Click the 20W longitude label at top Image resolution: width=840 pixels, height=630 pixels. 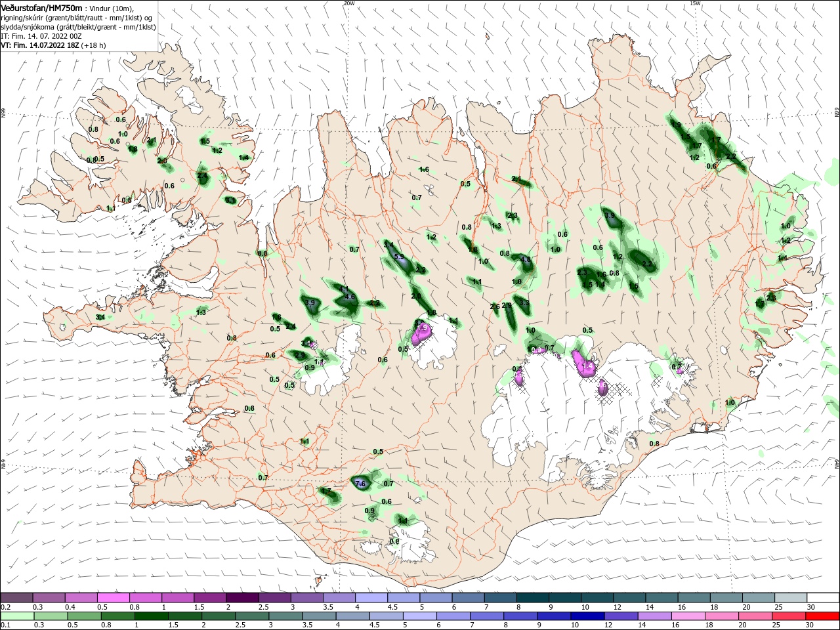(349, 3)
